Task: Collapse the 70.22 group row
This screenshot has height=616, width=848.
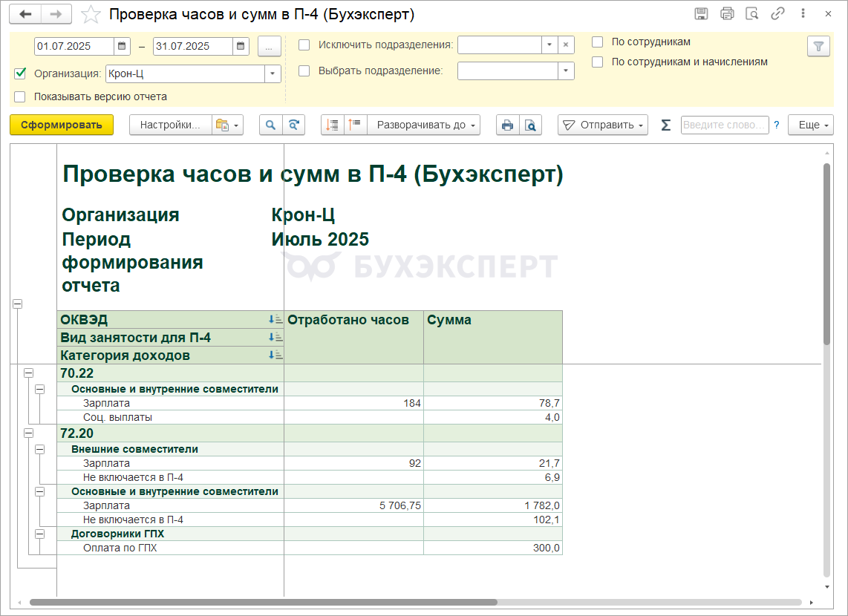Action: [29, 373]
